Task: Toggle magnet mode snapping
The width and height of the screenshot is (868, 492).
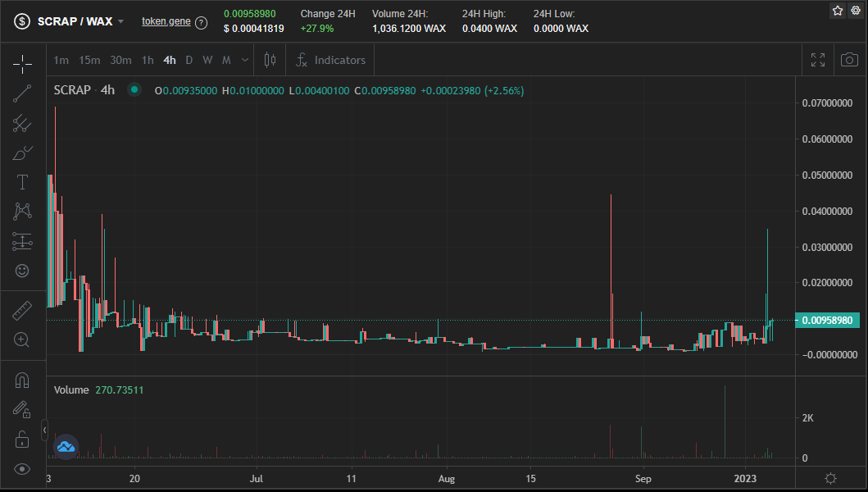Action: [x=22, y=380]
